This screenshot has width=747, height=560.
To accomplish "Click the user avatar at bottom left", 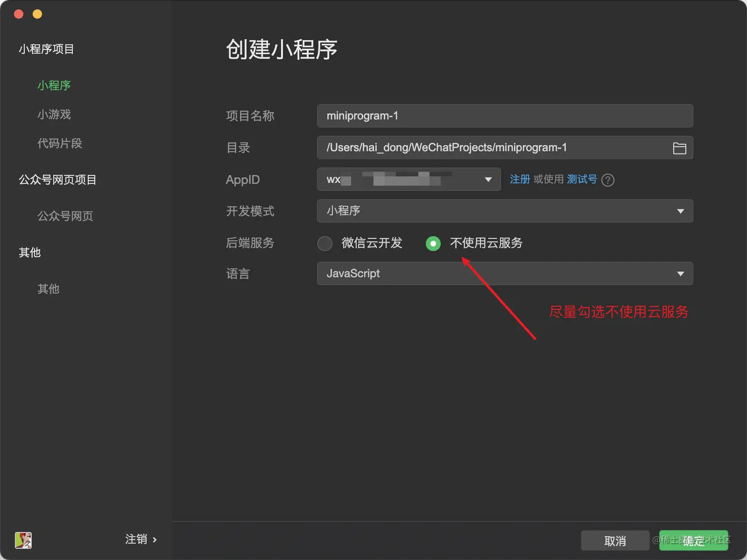I will pyautogui.click(x=23, y=540).
